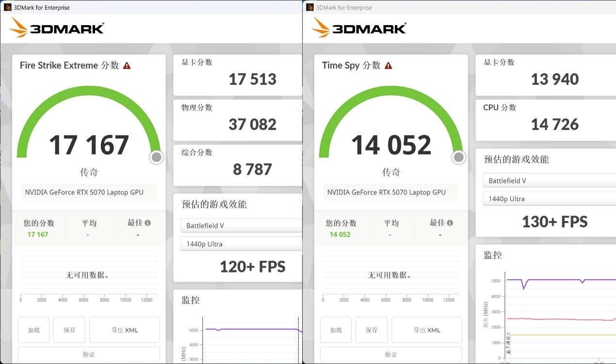
Task: Click the GPU name under Time Spy score
Action: click(387, 192)
